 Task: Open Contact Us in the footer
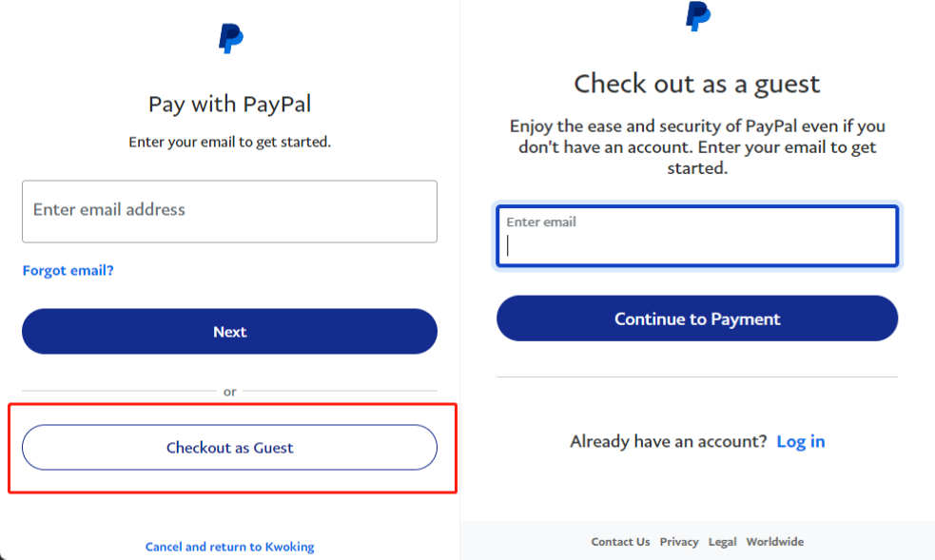620,542
